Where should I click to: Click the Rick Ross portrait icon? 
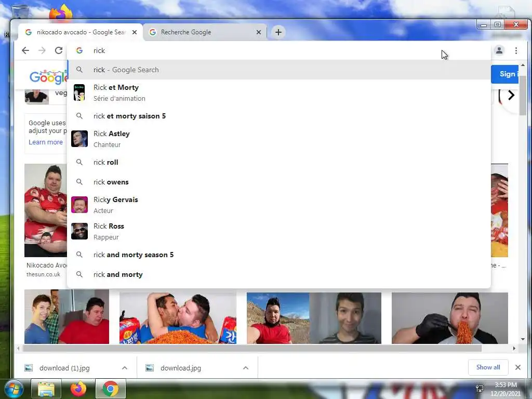pyautogui.click(x=79, y=231)
